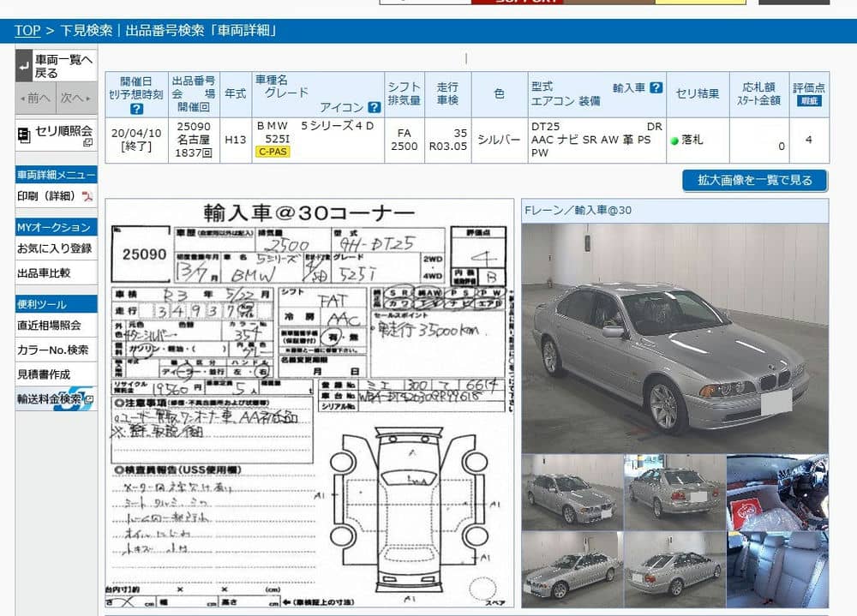The width and height of the screenshot is (857, 616).
Task: Click MYオークション section header
Action: coord(57,227)
